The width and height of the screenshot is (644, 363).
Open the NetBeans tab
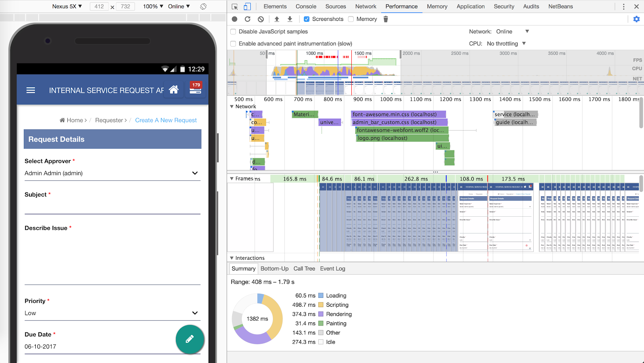point(561,6)
